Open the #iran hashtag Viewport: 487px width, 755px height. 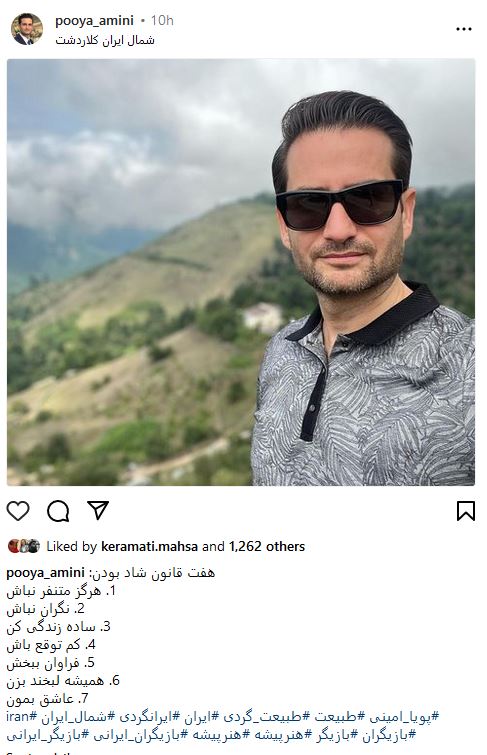[22, 716]
